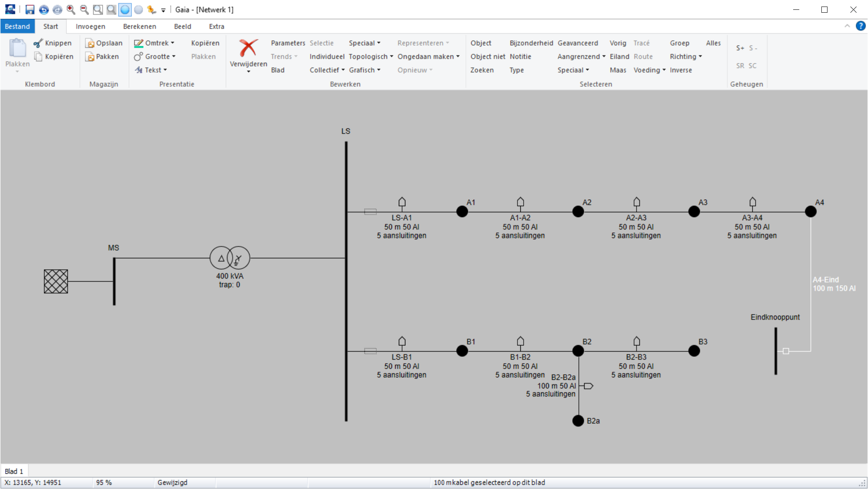Select node A2 in the network diagram
Screen dimensions: 868x489
coord(578,212)
